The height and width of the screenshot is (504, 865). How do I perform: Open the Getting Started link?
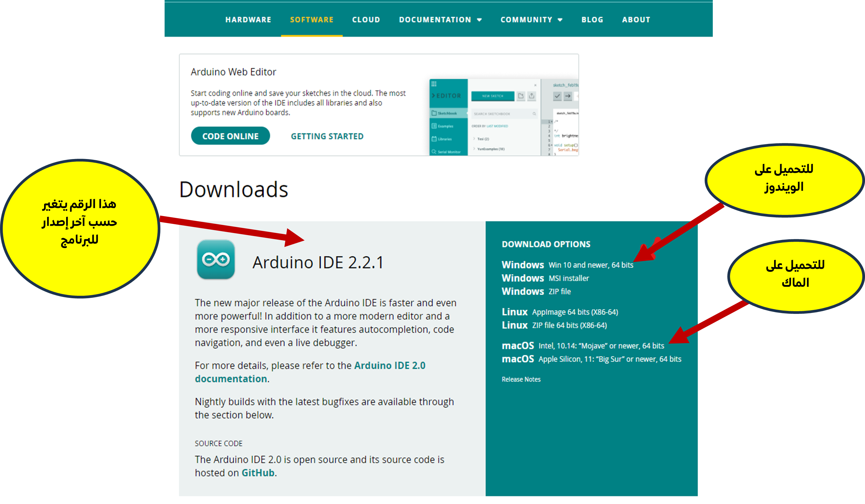(327, 136)
